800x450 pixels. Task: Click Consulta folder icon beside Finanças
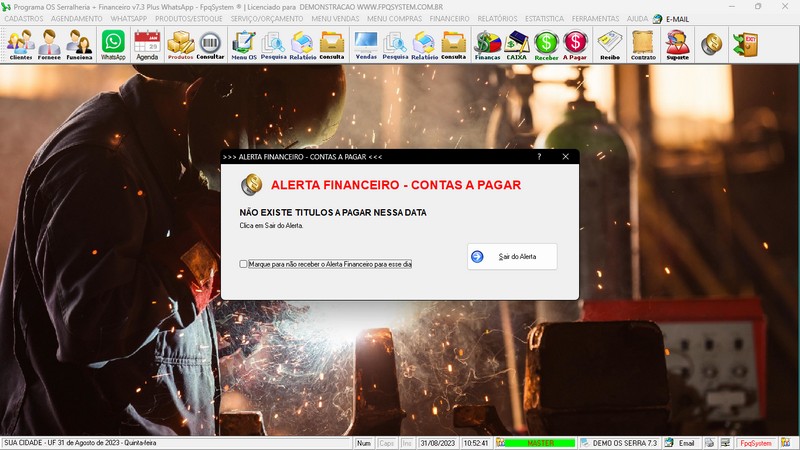click(x=453, y=44)
